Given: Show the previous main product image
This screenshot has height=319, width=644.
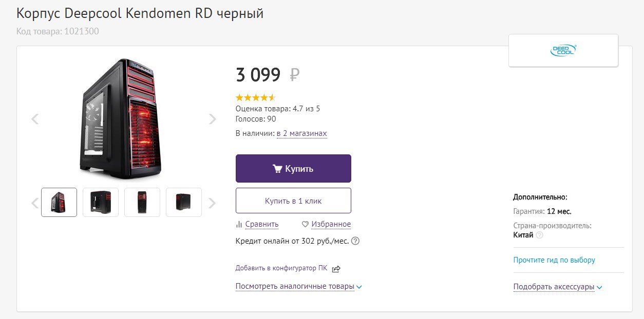Looking at the screenshot, I should click(35, 119).
